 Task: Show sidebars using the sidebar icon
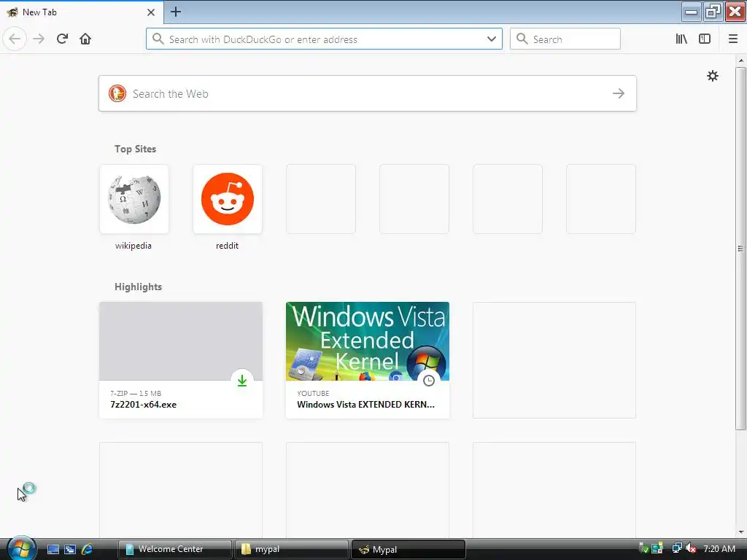pos(705,39)
